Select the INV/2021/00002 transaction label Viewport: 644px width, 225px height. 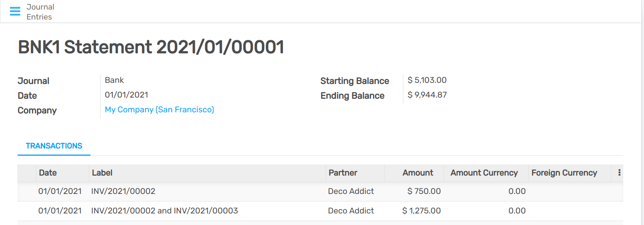123,191
